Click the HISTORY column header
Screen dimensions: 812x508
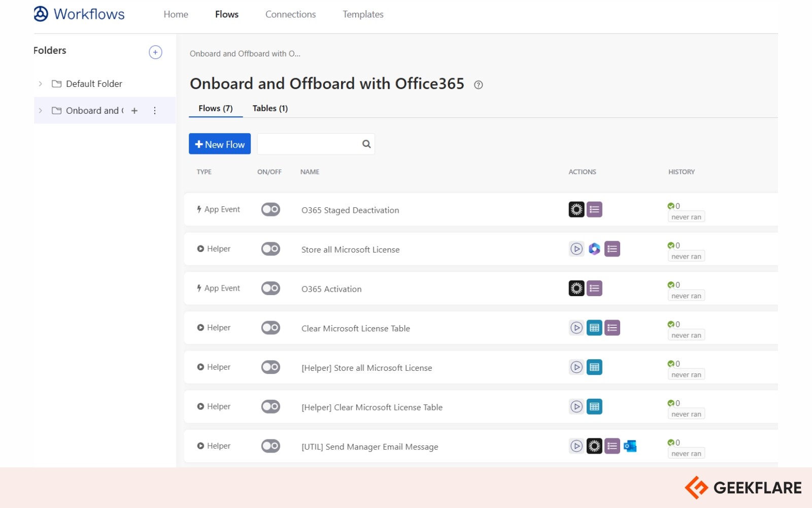(x=681, y=172)
